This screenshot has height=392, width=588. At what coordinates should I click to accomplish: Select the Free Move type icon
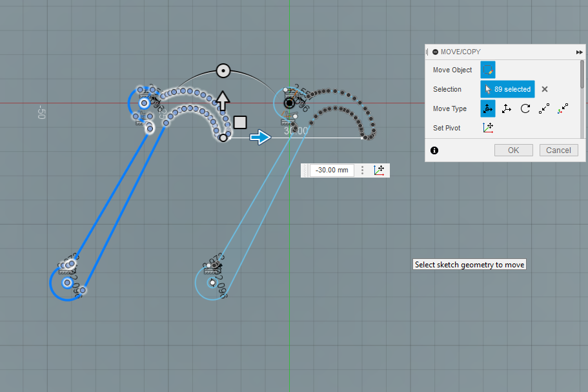pos(487,108)
